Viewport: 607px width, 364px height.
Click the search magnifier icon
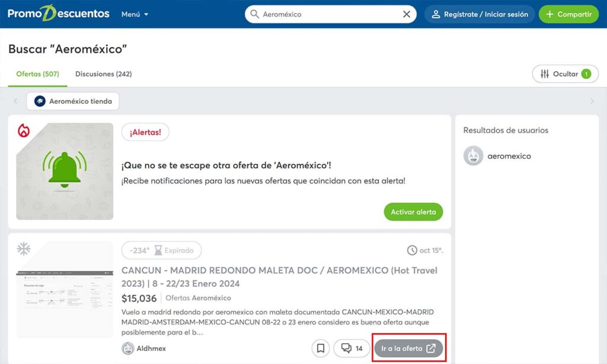(254, 14)
